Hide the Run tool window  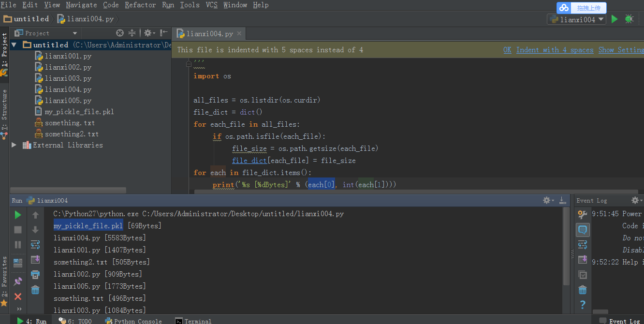tap(562, 200)
